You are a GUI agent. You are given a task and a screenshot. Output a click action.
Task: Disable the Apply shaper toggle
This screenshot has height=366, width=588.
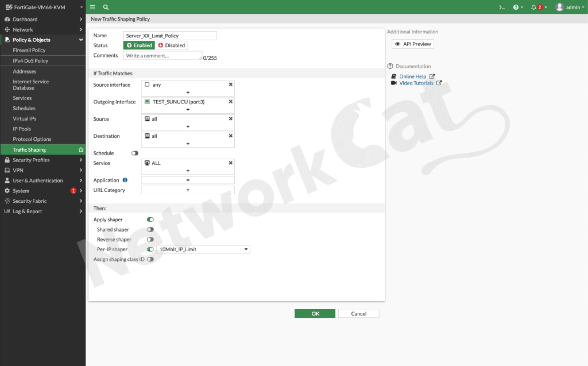[x=150, y=219]
